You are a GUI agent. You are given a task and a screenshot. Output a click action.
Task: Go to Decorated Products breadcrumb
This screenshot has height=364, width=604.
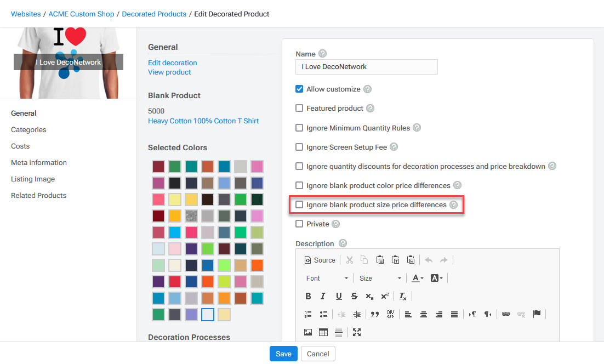click(154, 14)
